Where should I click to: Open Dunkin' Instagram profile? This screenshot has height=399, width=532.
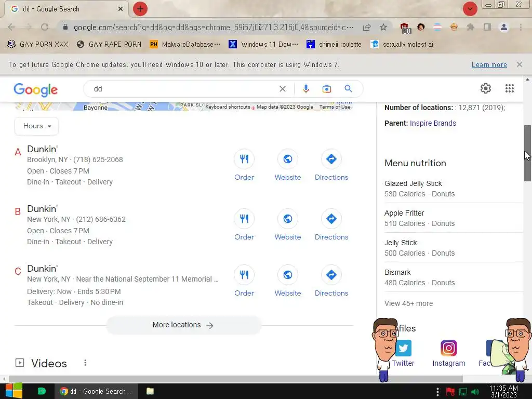point(448,353)
